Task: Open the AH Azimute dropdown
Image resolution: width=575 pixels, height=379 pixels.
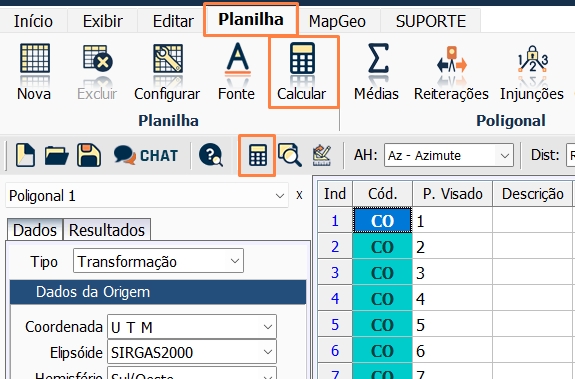Action: pyautogui.click(x=449, y=155)
